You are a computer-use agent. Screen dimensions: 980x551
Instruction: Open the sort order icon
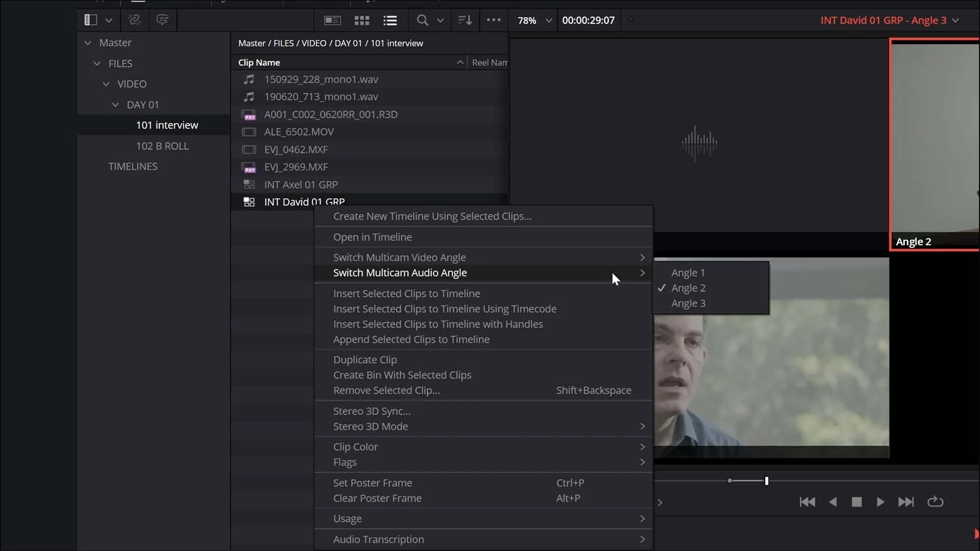(463, 20)
